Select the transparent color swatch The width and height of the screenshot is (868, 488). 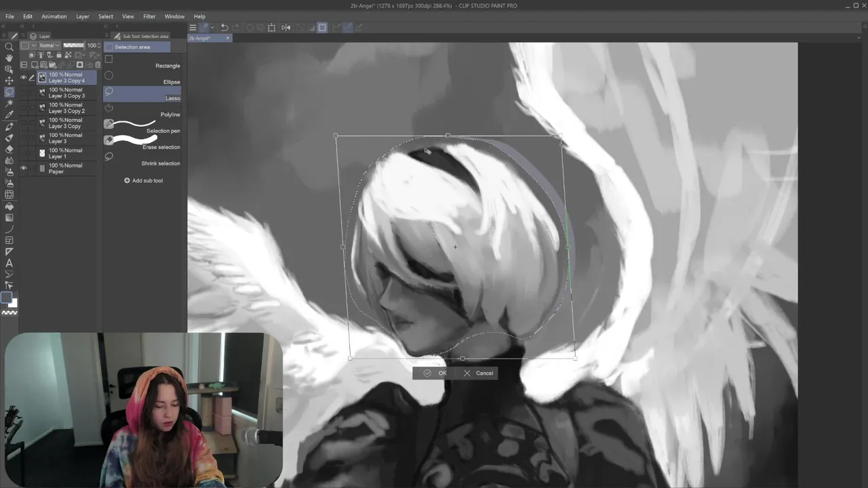(9, 312)
